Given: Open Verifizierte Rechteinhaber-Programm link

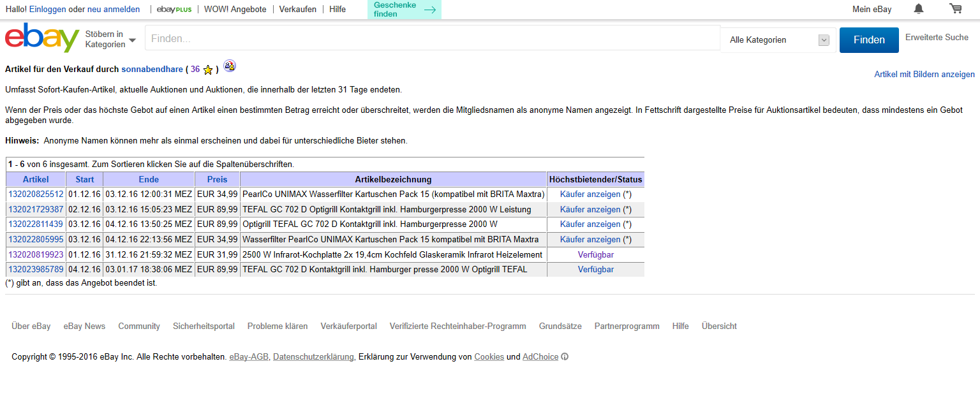Looking at the screenshot, I should pyautogui.click(x=458, y=326).
